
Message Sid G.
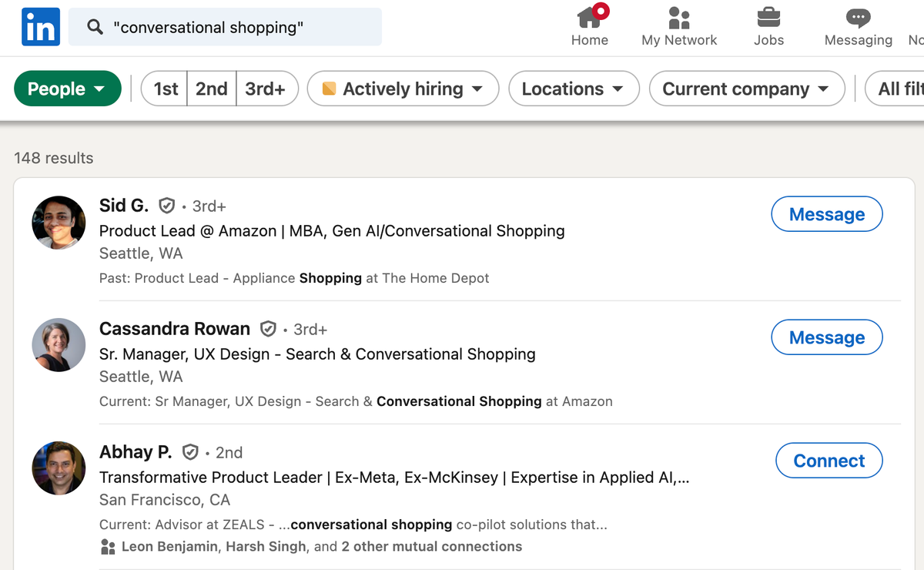(827, 214)
